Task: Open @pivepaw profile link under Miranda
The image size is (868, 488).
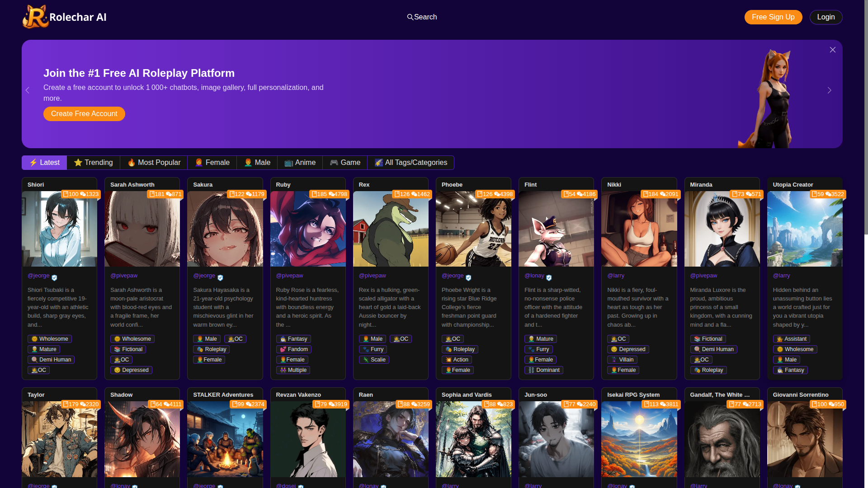Action: point(703,276)
